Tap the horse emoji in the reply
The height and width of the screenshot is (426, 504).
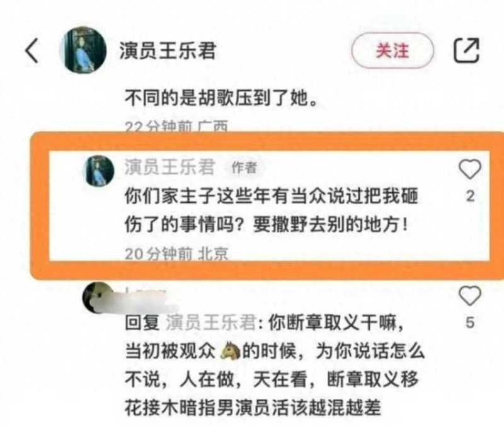pos(230,351)
